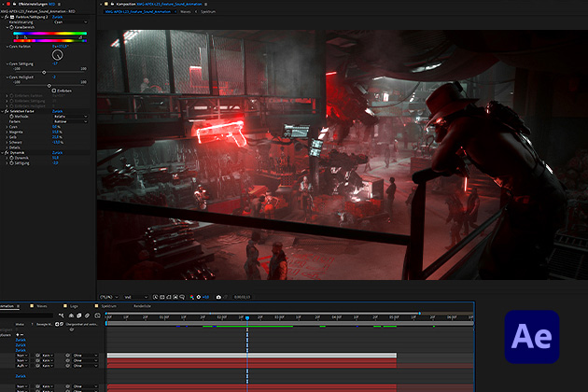Adjust the Cyan Sättigung slider handle

click(x=44, y=73)
